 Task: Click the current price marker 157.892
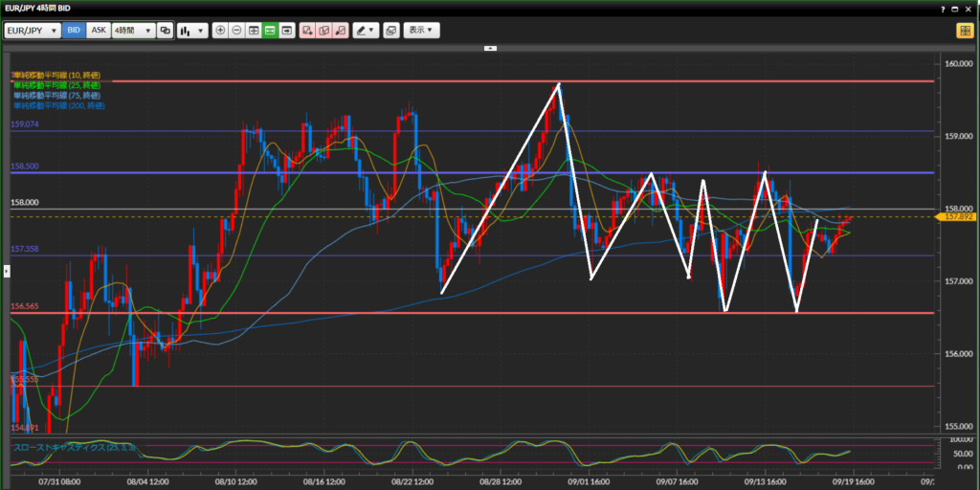coord(958,217)
